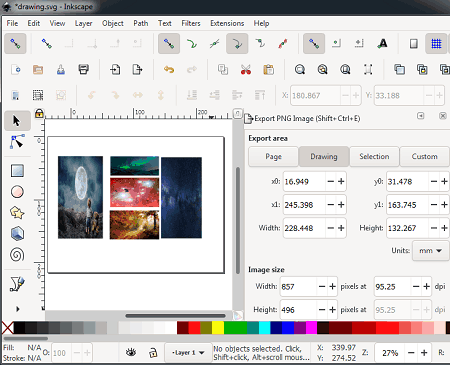Select the Node edit tool
This screenshot has height=365, width=450.
click(17, 142)
